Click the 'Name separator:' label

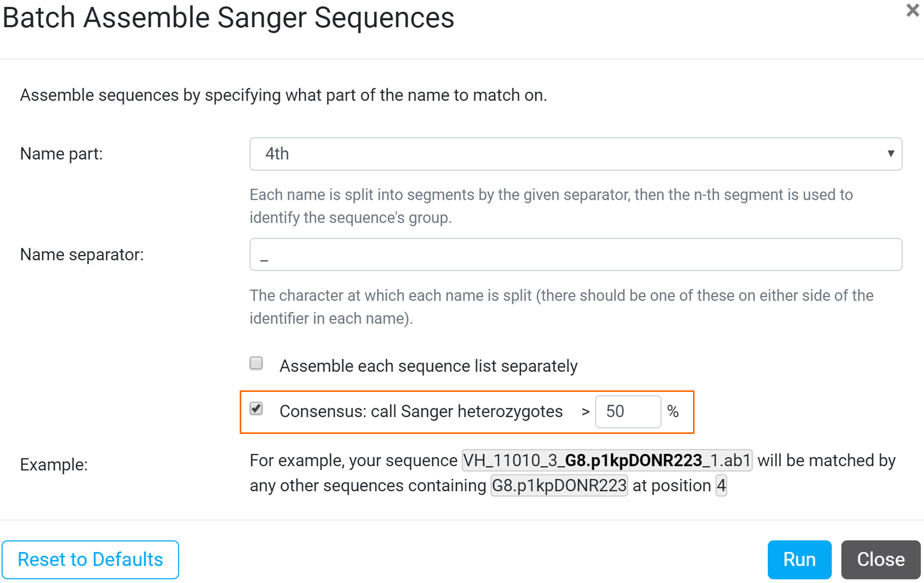tap(82, 255)
